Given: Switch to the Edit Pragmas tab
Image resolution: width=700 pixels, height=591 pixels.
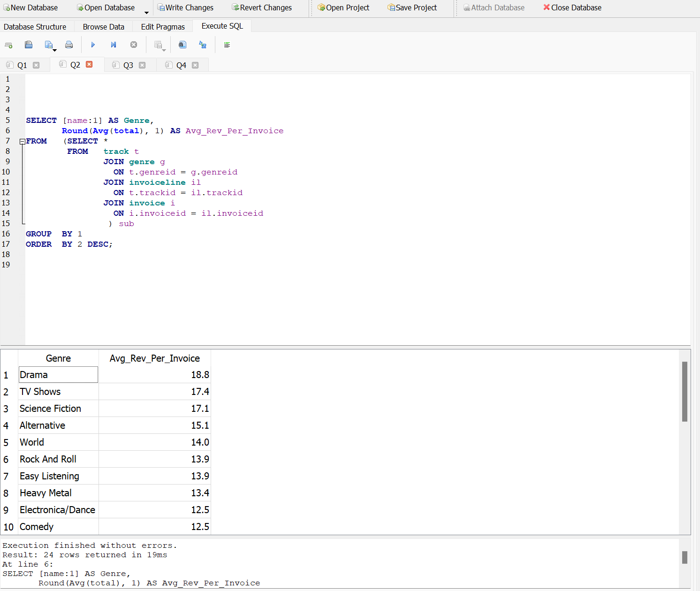Looking at the screenshot, I should click(162, 26).
